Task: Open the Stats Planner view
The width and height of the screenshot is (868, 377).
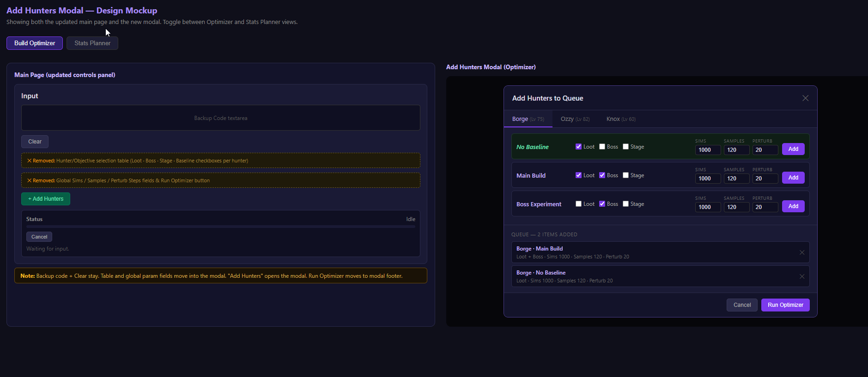Action: (92, 43)
